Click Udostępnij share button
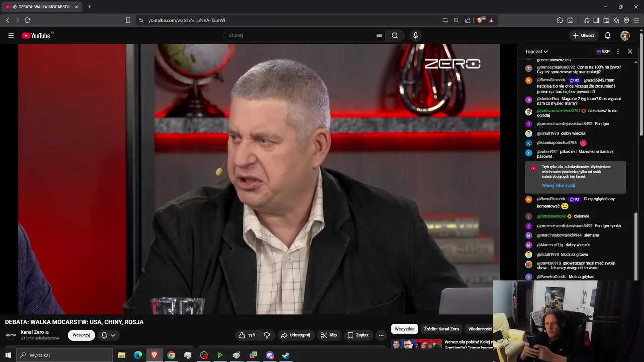Image resolution: width=644 pixels, height=362 pixels. (x=295, y=335)
